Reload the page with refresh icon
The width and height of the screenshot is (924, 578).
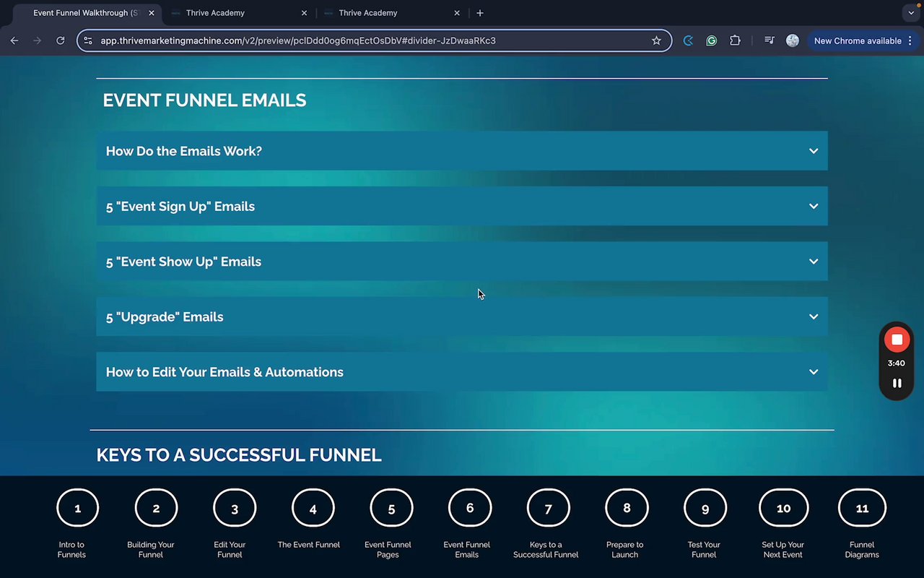[61, 41]
